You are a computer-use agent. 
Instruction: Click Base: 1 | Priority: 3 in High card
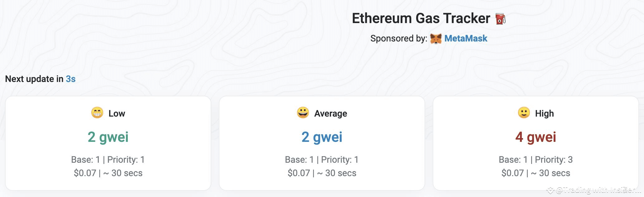coord(536,160)
